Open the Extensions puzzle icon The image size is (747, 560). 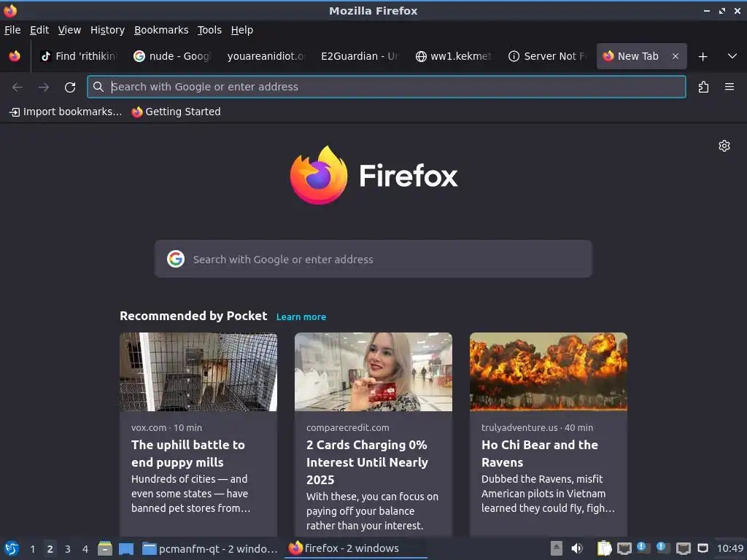703,87
